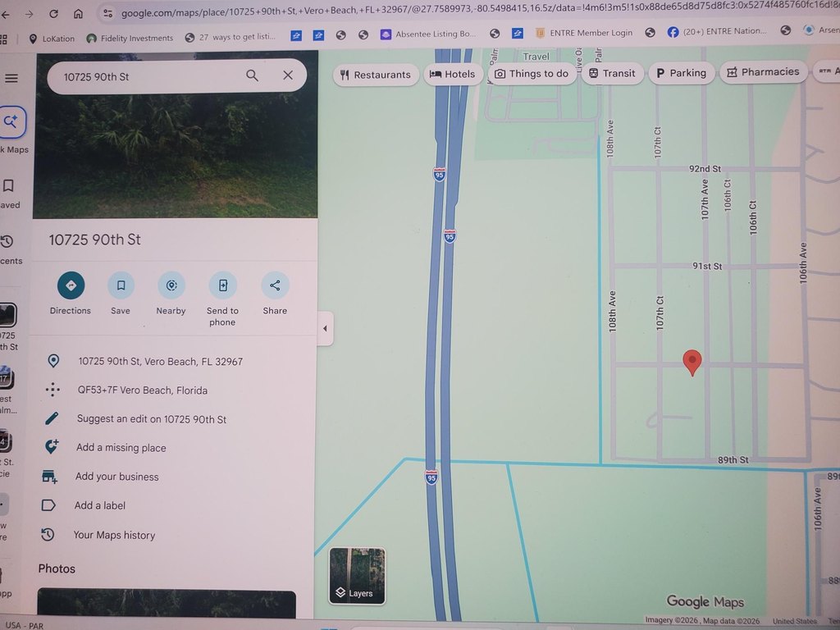
Task: Send the location to phone
Action: pyautogui.click(x=223, y=285)
